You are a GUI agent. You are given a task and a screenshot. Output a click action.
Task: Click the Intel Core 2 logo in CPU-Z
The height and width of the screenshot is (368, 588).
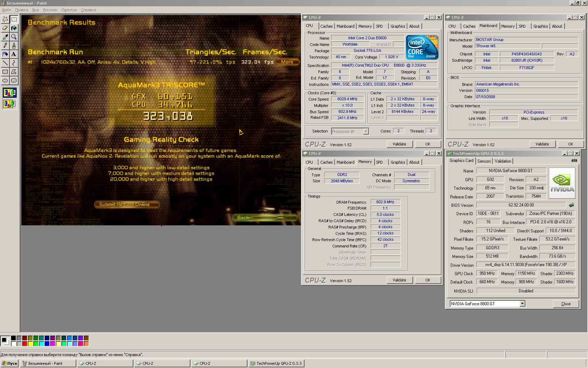pyautogui.click(x=422, y=47)
